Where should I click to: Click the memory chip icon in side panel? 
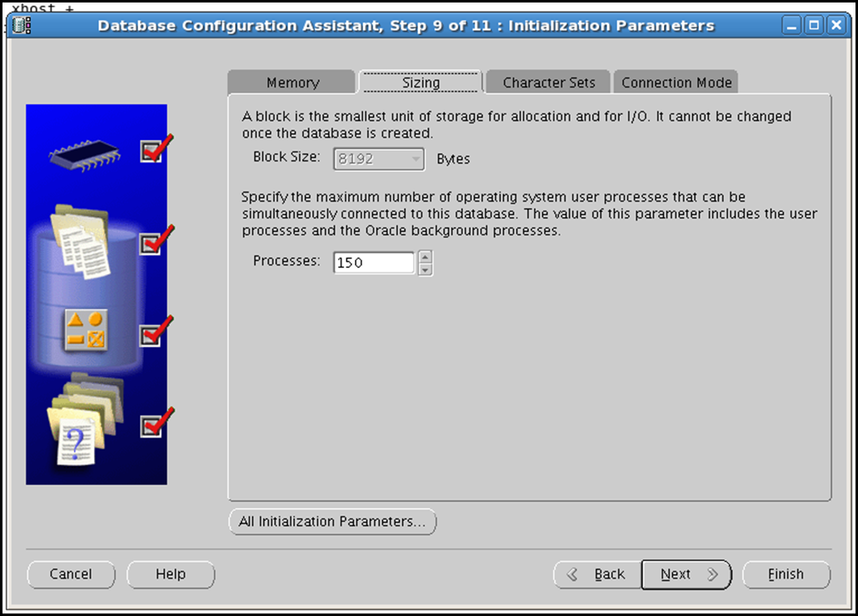[85, 155]
